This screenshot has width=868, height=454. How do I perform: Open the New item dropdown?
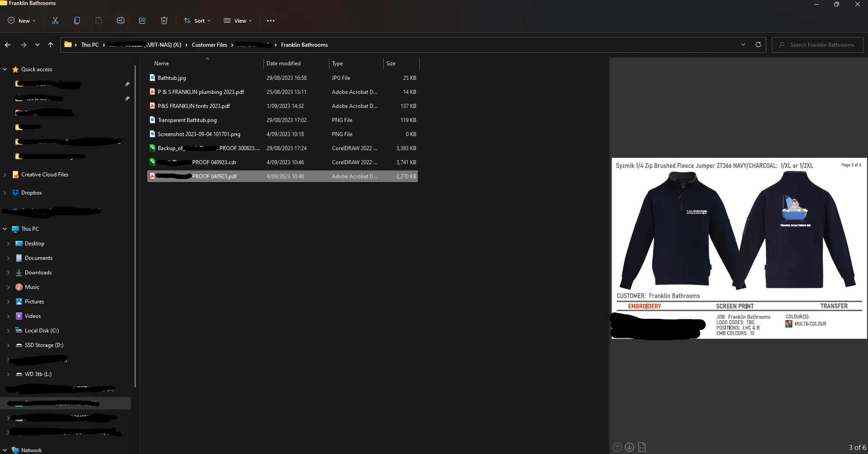22,20
